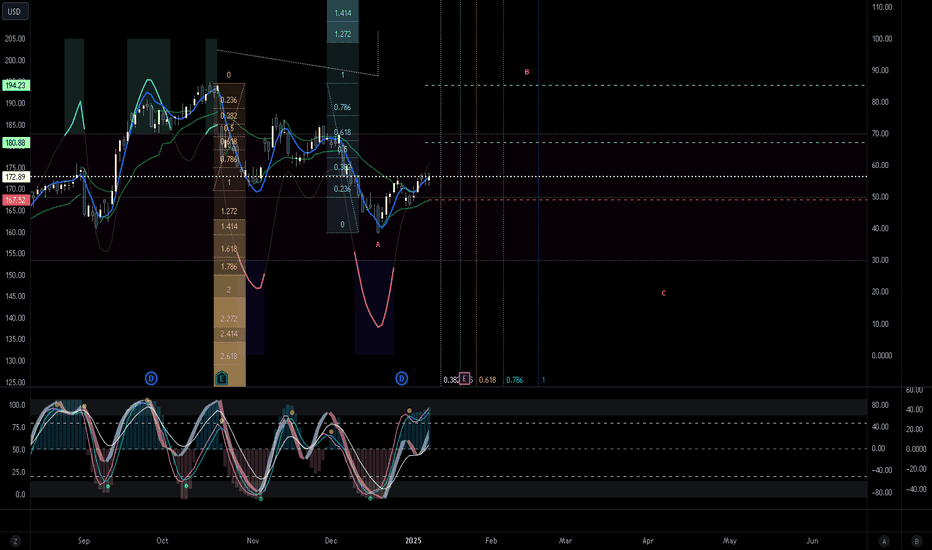Select the Fibonacci level labeled 2
The image size is (932, 550).
(x=229, y=290)
